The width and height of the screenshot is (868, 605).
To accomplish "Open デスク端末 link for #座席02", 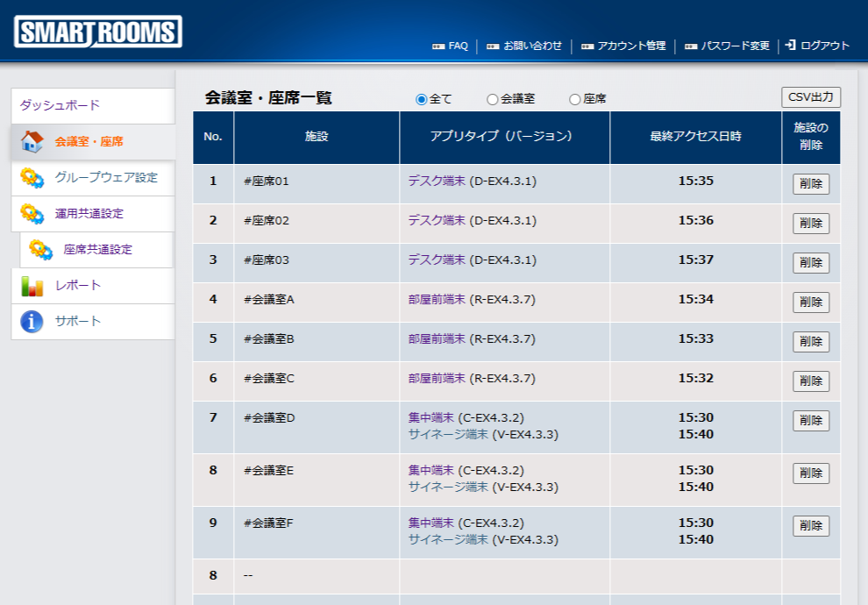I will [x=437, y=220].
